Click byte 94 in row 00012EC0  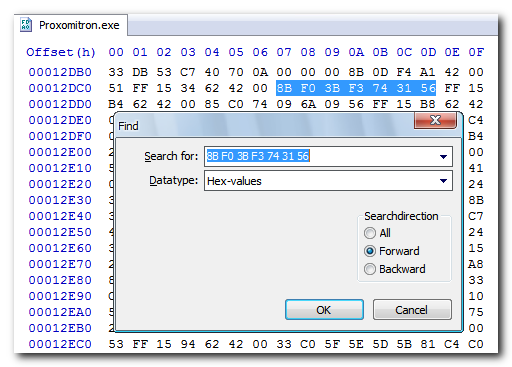(188, 344)
